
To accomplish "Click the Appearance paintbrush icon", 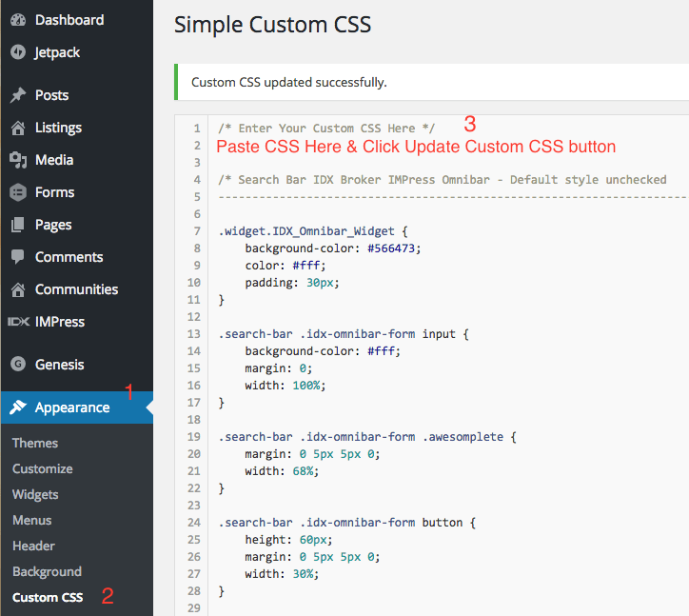I will pos(18,407).
